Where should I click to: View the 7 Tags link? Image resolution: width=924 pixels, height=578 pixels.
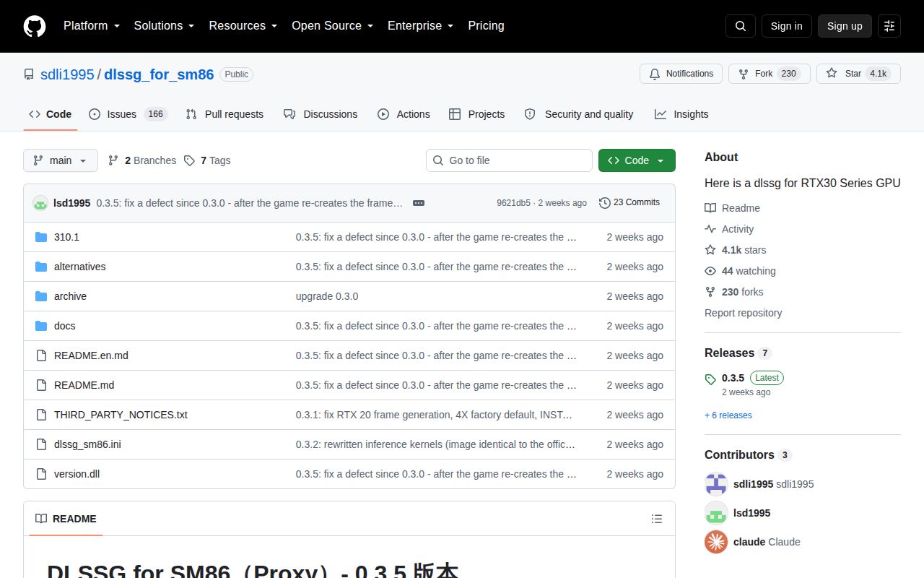207,160
